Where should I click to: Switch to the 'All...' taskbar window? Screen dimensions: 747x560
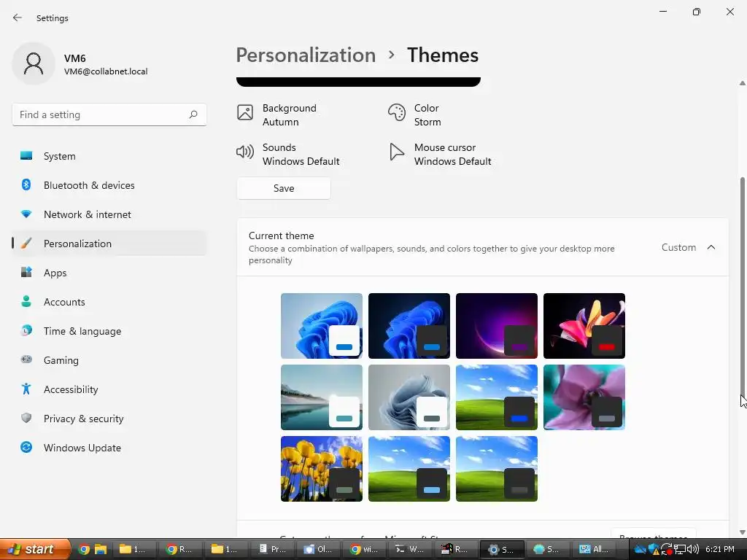coord(595,549)
